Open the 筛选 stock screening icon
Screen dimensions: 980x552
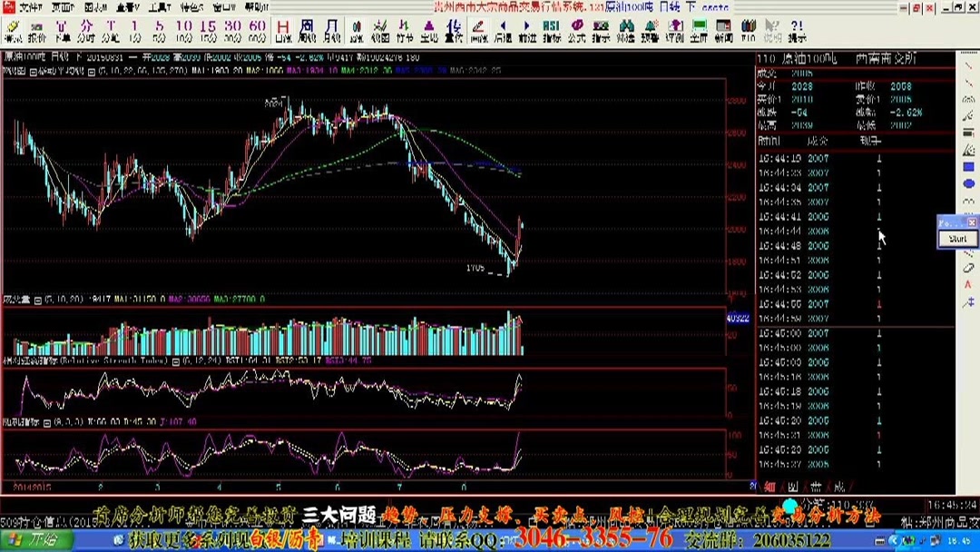coord(624,29)
